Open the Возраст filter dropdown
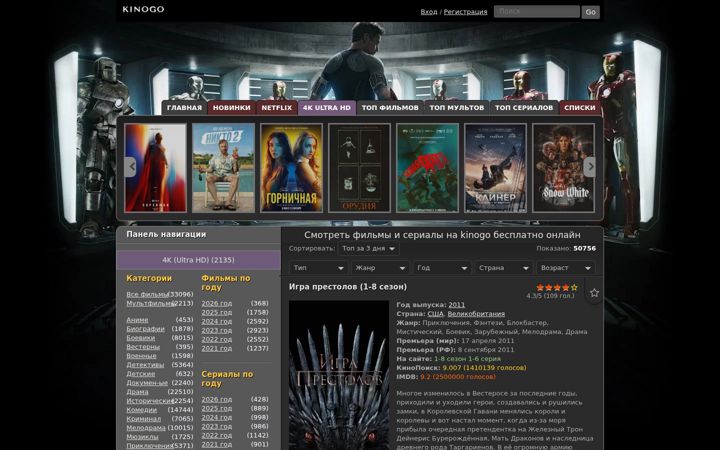The height and width of the screenshot is (450, 720). point(566,268)
